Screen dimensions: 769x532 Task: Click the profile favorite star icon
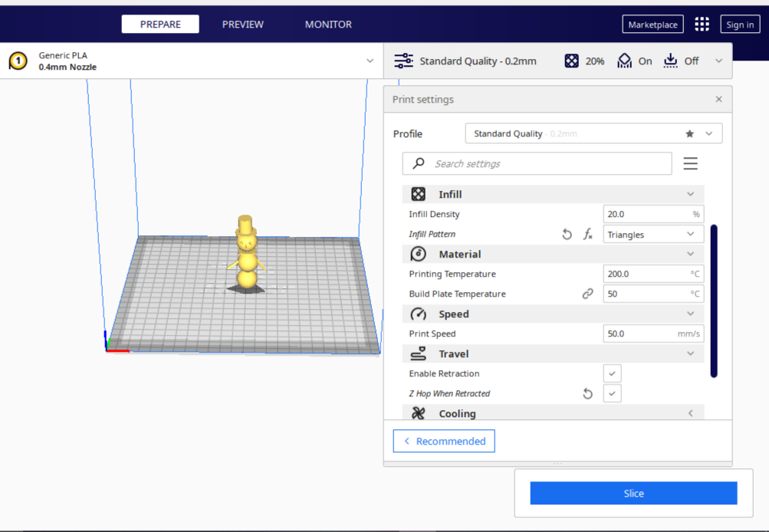[x=689, y=133]
